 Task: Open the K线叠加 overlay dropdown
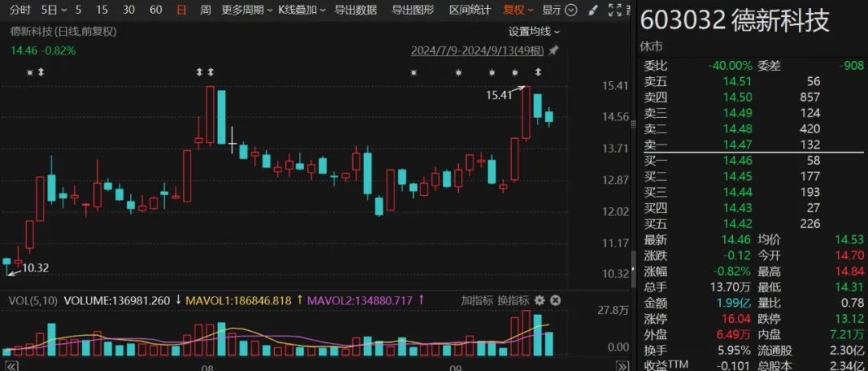(301, 10)
